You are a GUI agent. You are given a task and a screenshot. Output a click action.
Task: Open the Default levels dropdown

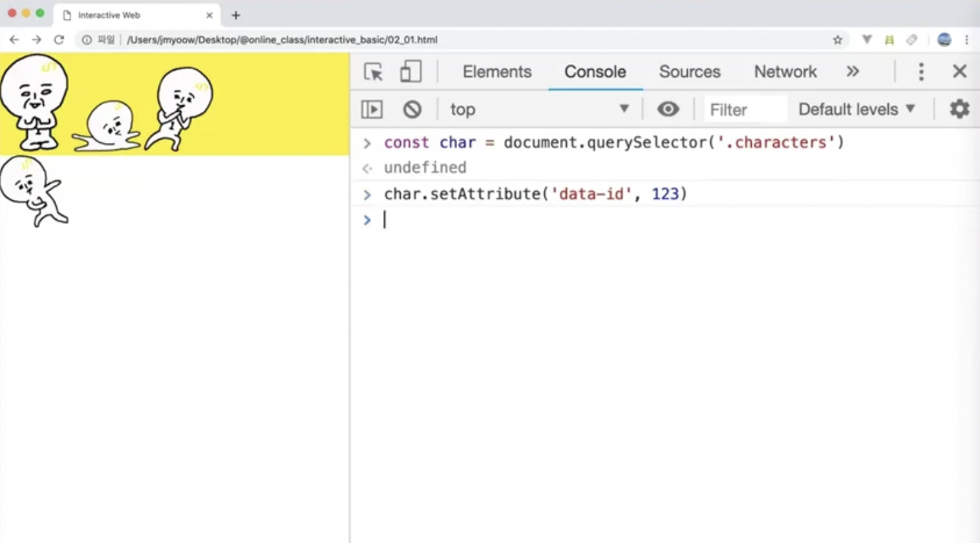pos(857,109)
